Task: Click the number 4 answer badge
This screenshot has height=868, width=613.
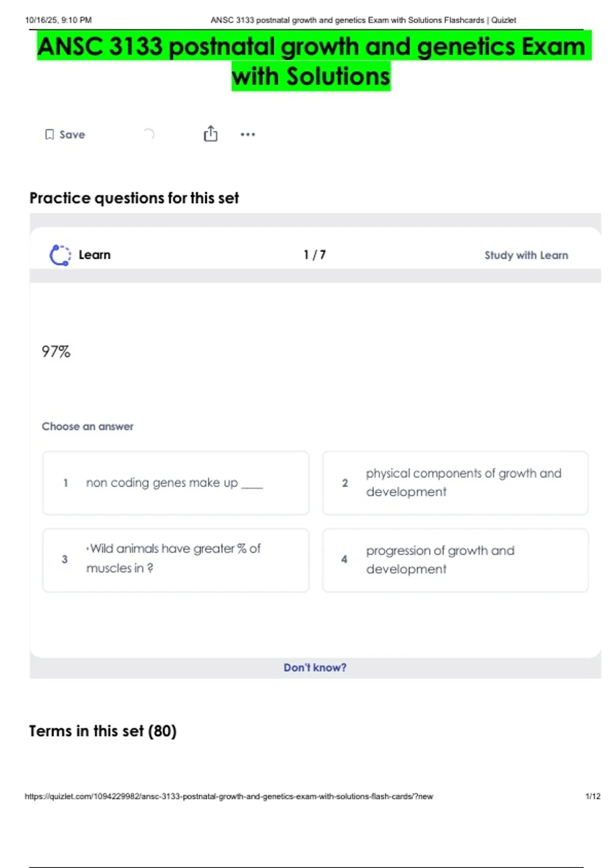Action: 344,560
